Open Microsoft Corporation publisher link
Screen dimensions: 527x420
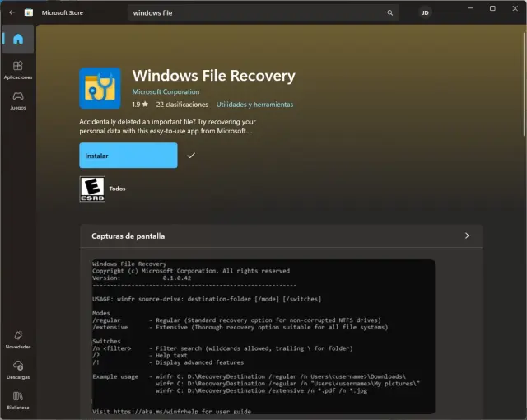tap(166, 91)
